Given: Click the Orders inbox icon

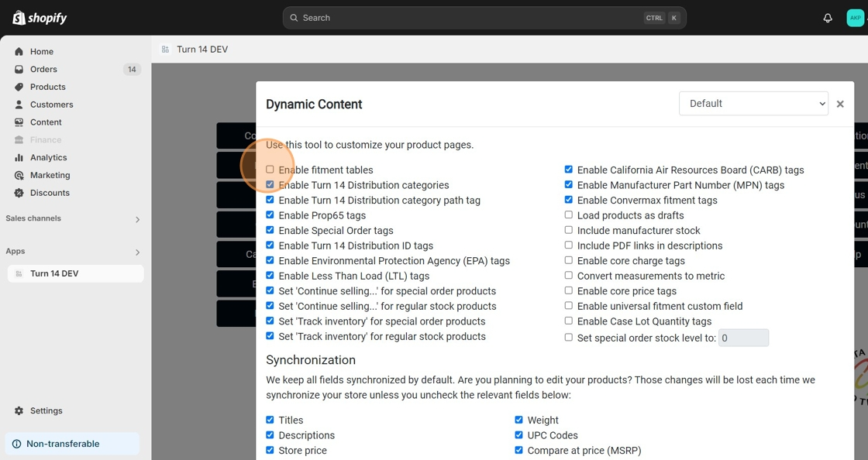Looking at the screenshot, I should click(x=19, y=69).
